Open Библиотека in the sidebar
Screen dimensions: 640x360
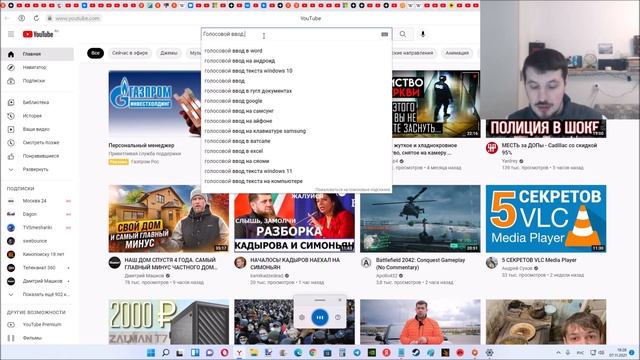click(x=37, y=102)
